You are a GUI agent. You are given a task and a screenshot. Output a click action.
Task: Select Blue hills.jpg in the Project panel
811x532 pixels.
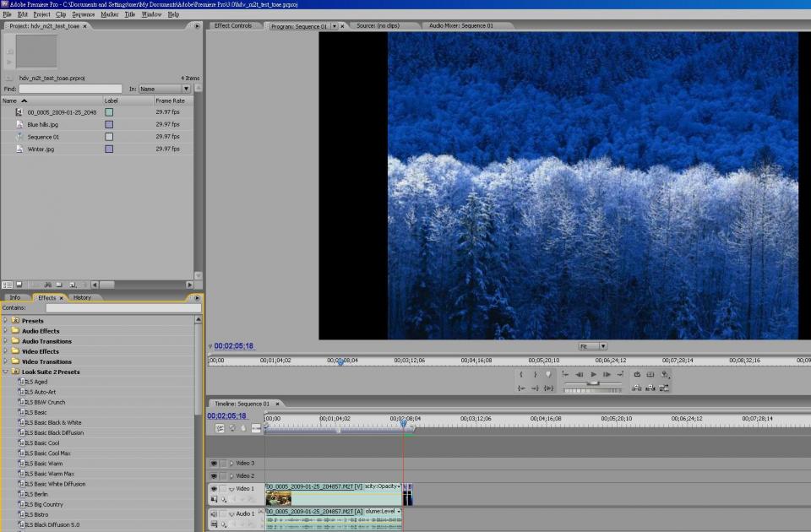click(x=42, y=124)
